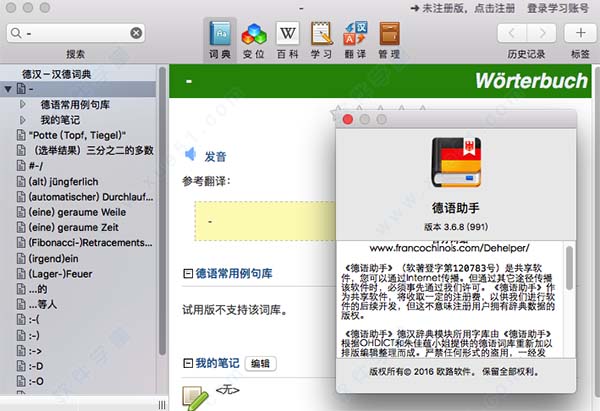
Task: Go forward in 历史记录 history
Action: click(x=541, y=33)
